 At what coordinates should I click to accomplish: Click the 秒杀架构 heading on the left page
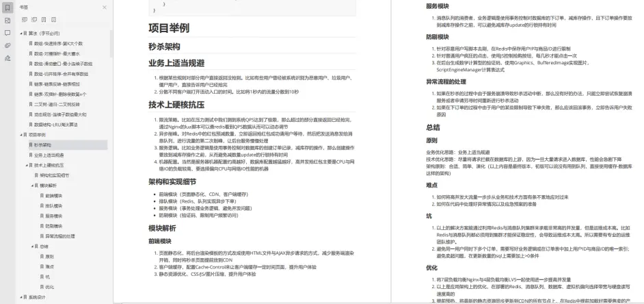(164, 47)
